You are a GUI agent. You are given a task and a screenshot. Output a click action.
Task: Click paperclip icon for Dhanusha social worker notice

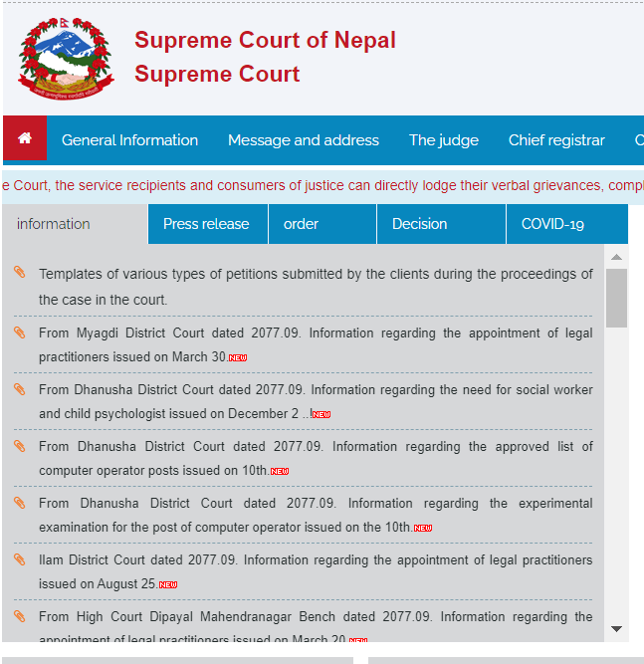(x=20, y=389)
